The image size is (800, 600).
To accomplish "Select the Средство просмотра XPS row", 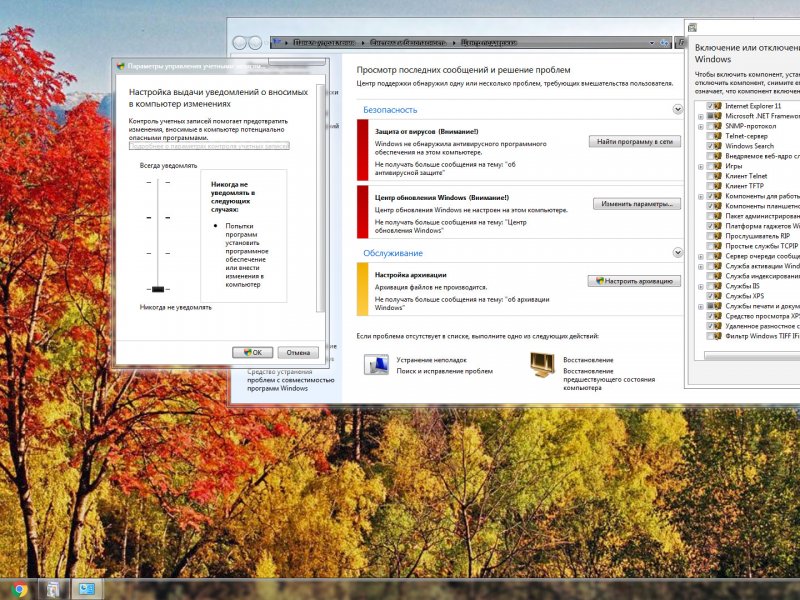I will coord(762,316).
